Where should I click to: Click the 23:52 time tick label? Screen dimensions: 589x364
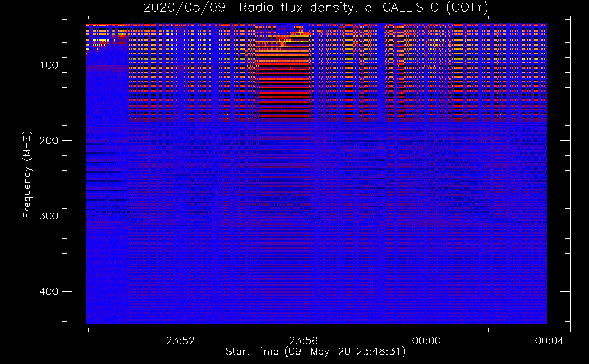[181, 341]
